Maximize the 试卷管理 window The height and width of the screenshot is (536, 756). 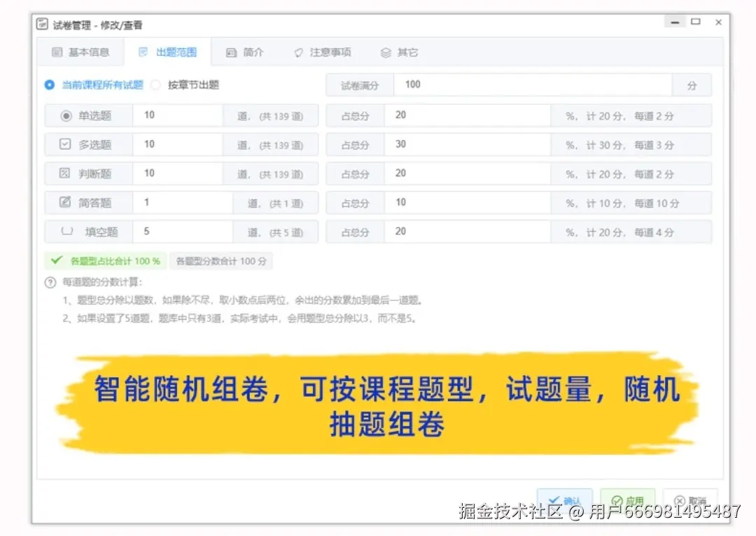695,22
